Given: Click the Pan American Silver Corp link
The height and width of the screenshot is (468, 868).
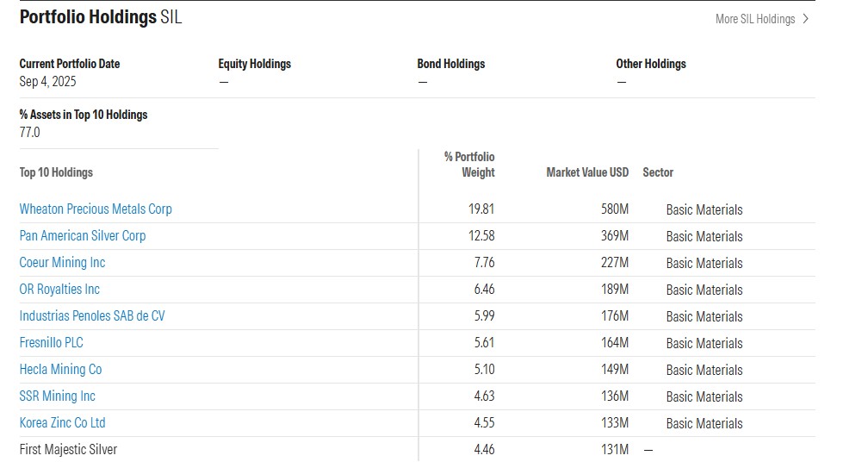Looking at the screenshot, I should pos(83,235).
